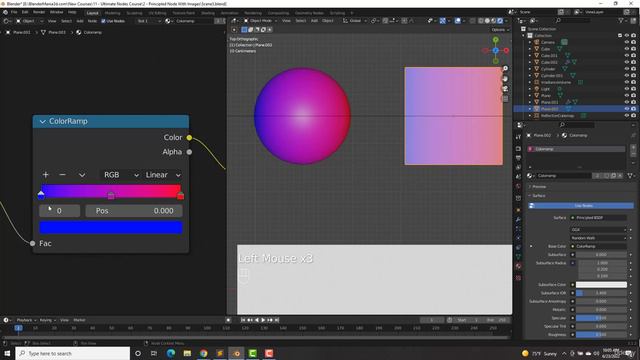The image size is (640, 360).
Task: Open the Render menu
Action: (39, 12)
